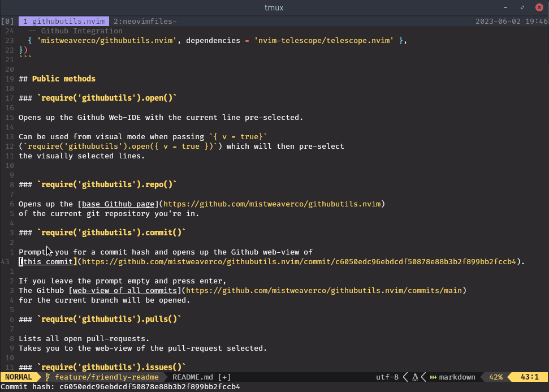This screenshot has height=392, width=549.
Task: Click line 'the visually selected lines.'
Action: [82, 156]
